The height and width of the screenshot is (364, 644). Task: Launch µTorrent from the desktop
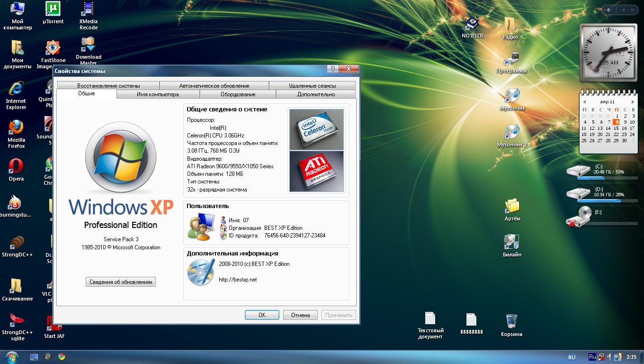[53, 13]
